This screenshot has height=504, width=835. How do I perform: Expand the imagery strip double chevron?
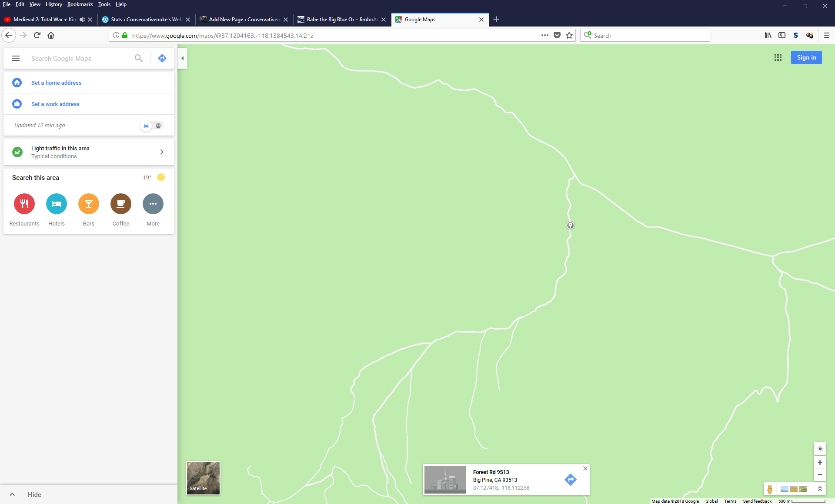click(x=820, y=489)
